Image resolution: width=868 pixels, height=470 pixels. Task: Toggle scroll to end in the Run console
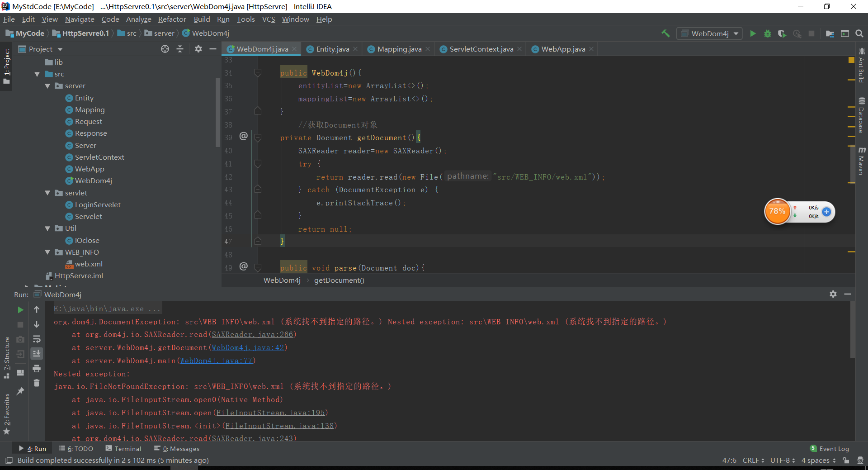click(37, 353)
